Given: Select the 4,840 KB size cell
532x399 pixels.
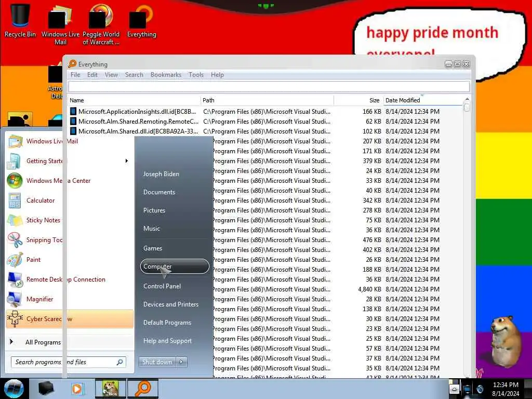Looking at the screenshot, I should coord(369,289).
